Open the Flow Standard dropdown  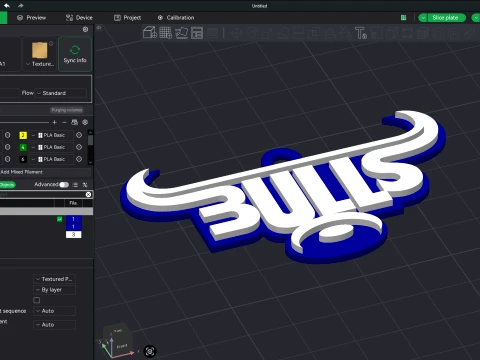tap(61, 93)
